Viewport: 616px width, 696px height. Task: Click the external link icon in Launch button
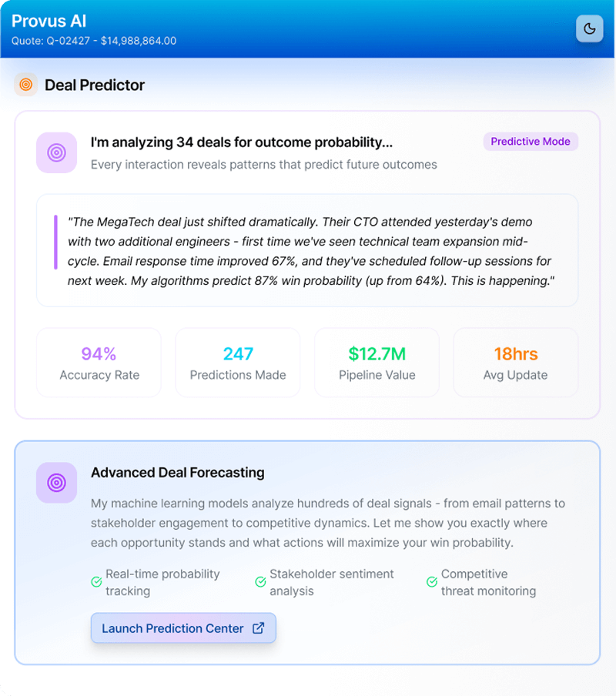[x=259, y=628]
